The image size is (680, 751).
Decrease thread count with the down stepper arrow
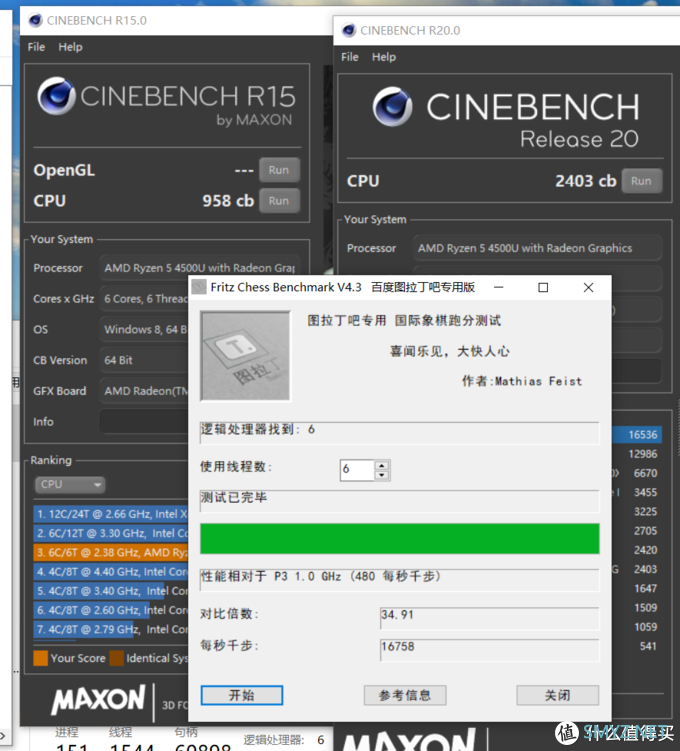pos(382,475)
